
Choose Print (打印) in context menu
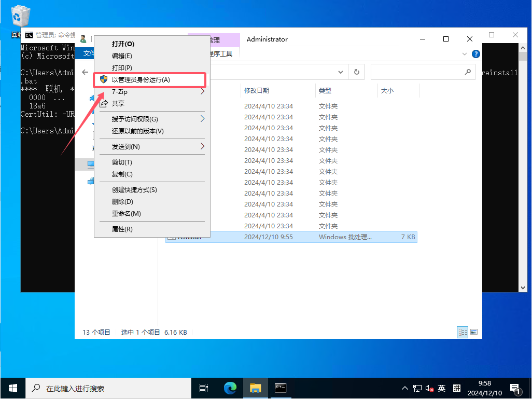(151, 67)
